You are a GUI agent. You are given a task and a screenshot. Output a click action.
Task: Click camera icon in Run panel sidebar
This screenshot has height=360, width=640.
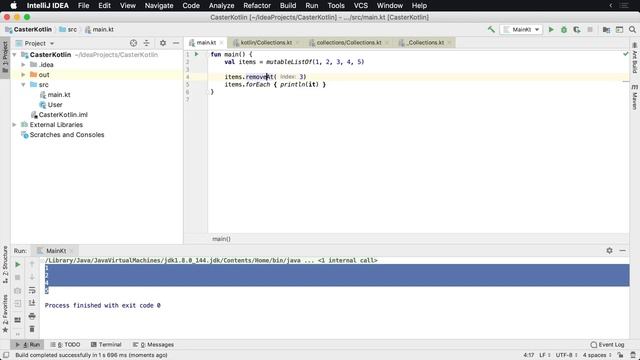point(18,291)
